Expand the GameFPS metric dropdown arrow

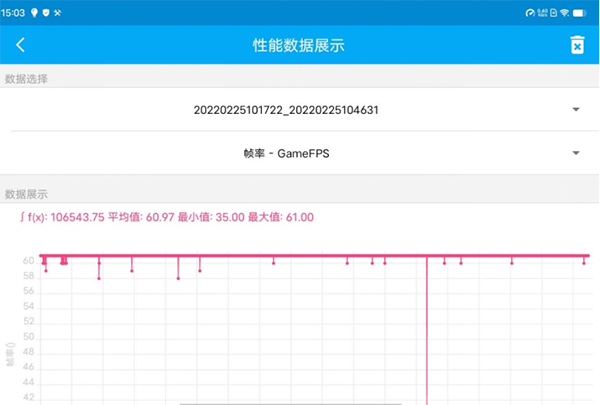pos(576,153)
